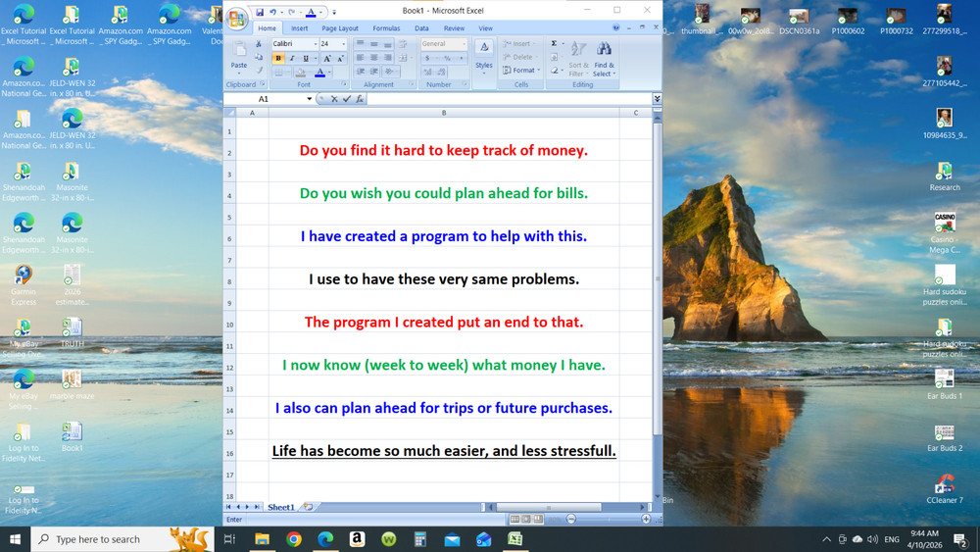Click the Percent Style icon

pyautogui.click(x=448, y=58)
